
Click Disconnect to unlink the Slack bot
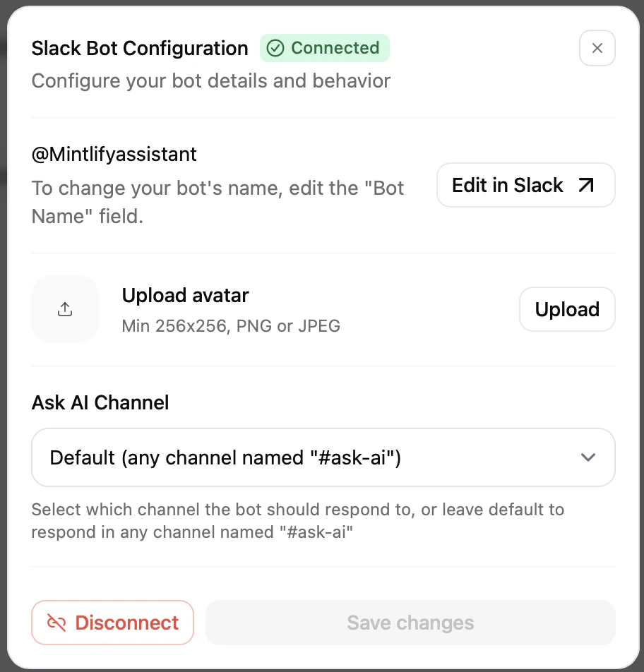tap(112, 623)
